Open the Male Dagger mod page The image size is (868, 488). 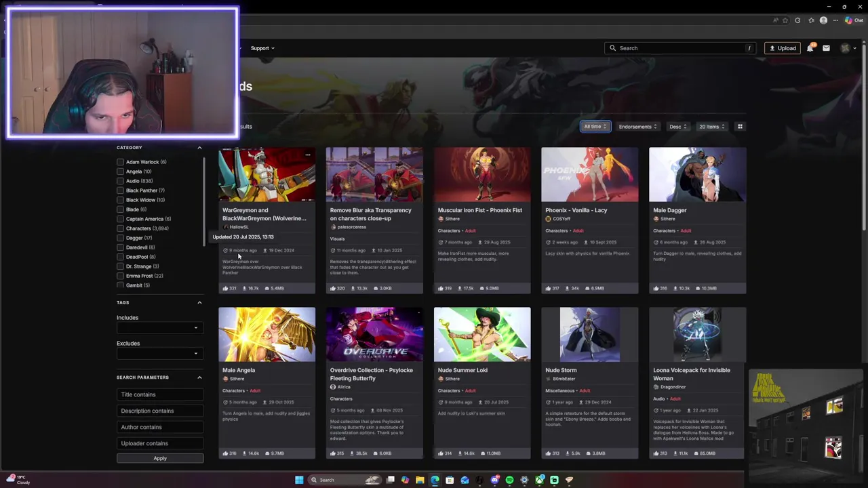point(670,210)
